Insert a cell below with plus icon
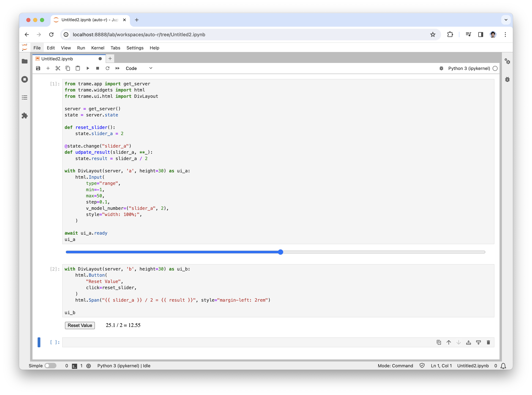The image size is (532, 395). click(x=48, y=68)
